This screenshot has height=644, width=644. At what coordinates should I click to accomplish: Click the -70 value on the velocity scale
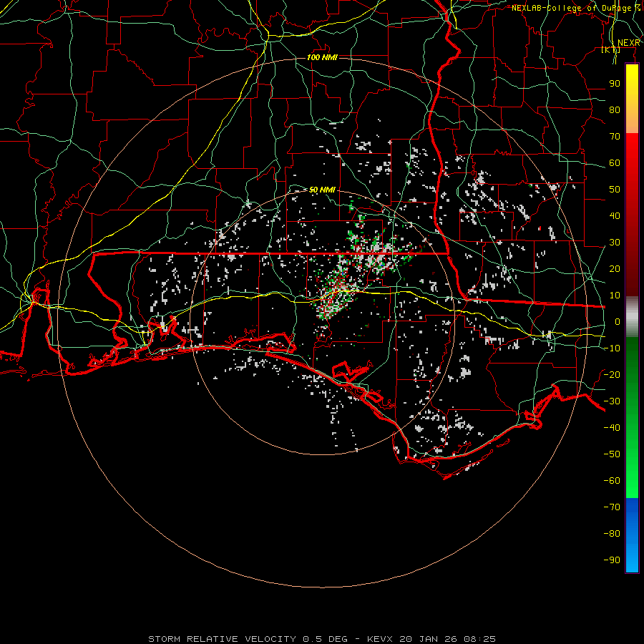(612, 507)
